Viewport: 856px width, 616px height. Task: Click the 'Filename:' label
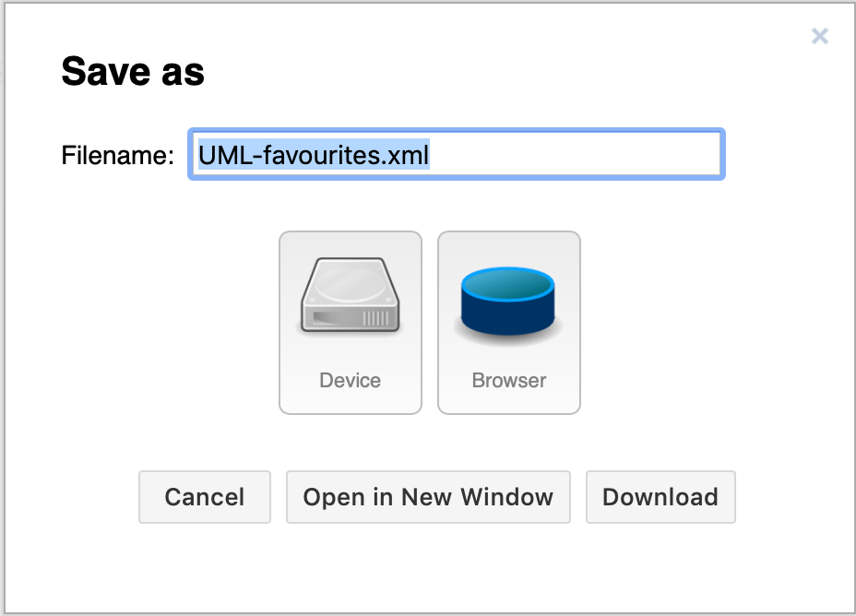pyautogui.click(x=118, y=155)
